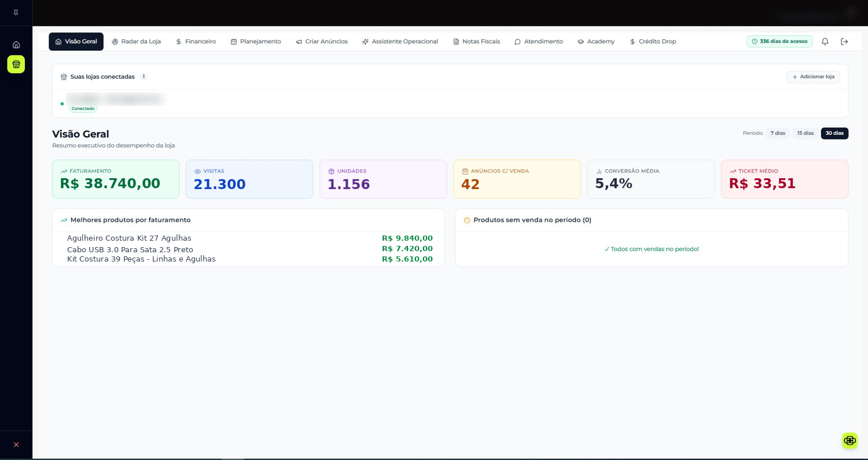868x460 pixels.
Task: Select the store icon in left sidebar
Action: pyautogui.click(x=16, y=64)
